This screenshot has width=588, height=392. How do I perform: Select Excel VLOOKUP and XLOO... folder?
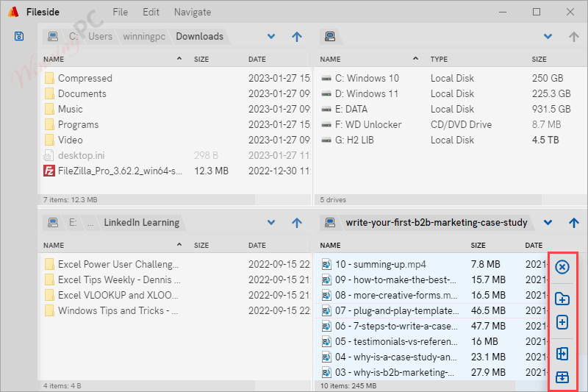pyautogui.click(x=176, y=295)
